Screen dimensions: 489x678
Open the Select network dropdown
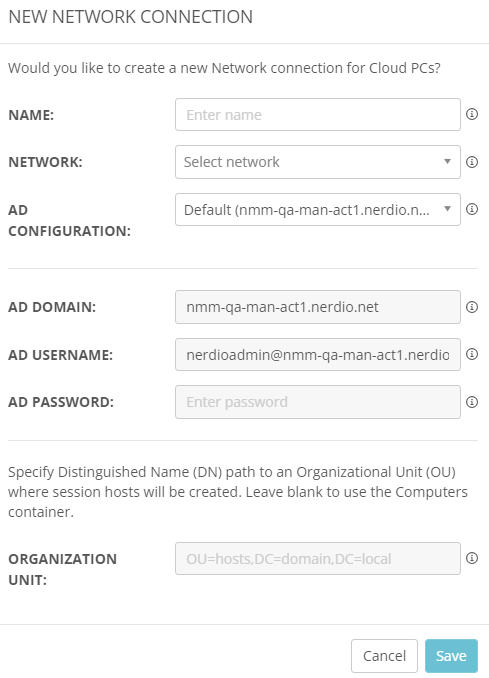tap(318, 162)
